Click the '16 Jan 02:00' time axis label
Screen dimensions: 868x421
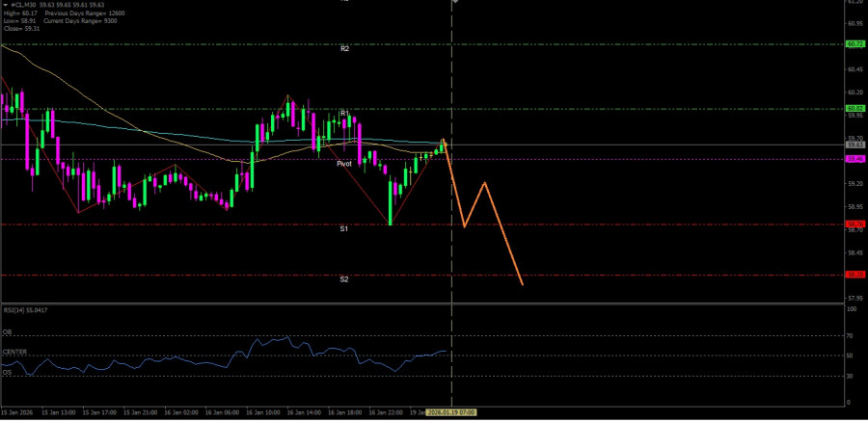coord(181,412)
